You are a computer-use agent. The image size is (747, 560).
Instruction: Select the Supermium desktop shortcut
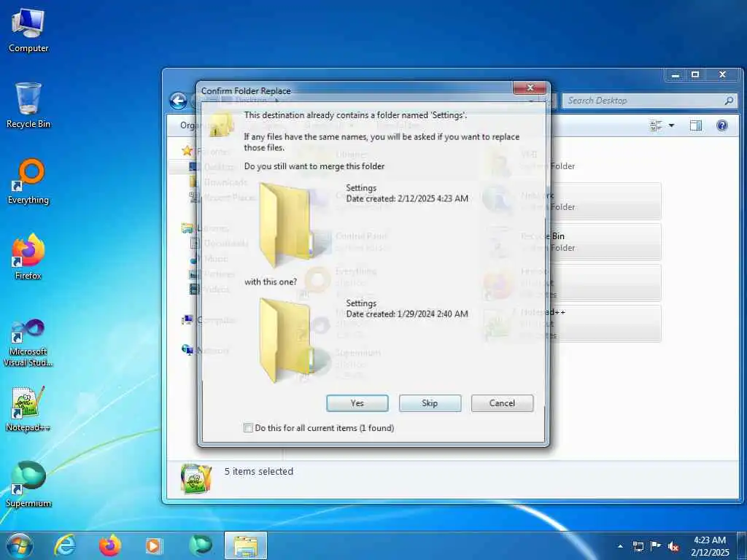coord(28,484)
